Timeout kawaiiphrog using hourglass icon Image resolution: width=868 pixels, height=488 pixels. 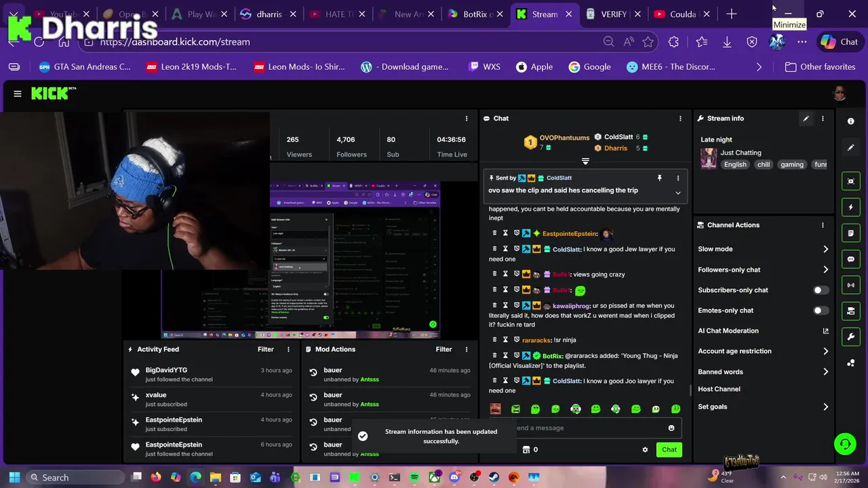(505, 306)
